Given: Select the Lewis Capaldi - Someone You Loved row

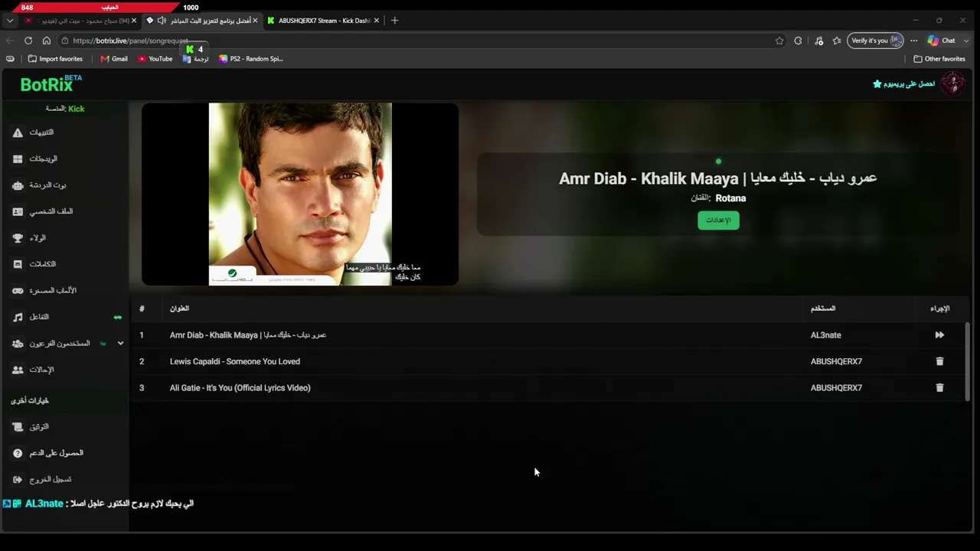Looking at the screenshot, I should click(x=547, y=361).
